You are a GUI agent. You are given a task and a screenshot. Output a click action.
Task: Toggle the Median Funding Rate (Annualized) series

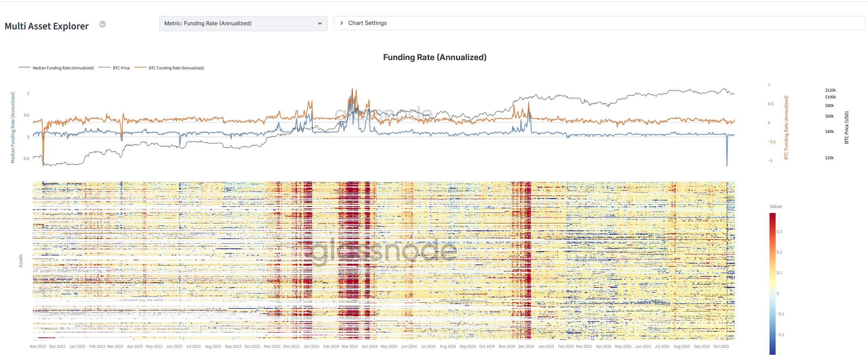click(x=63, y=68)
